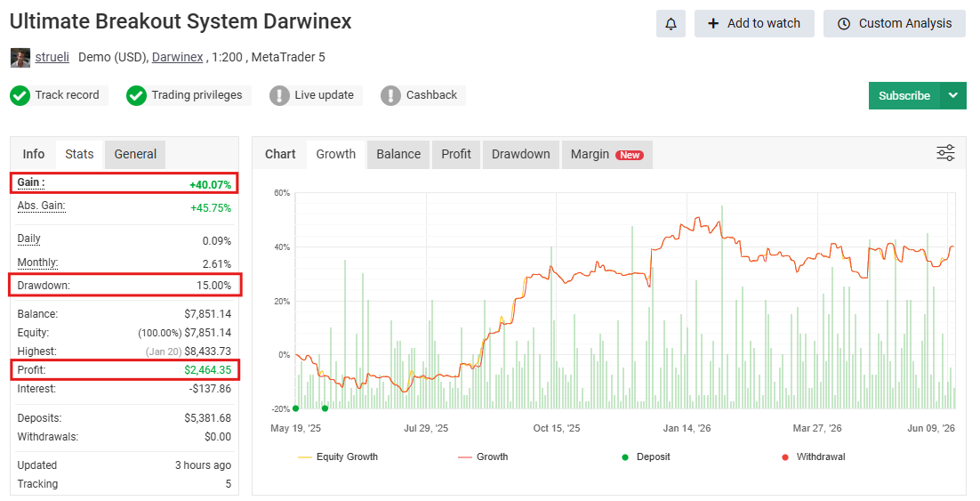Toggle Deposit markers in chart legend
The image size is (980, 501).
click(646, 457)
